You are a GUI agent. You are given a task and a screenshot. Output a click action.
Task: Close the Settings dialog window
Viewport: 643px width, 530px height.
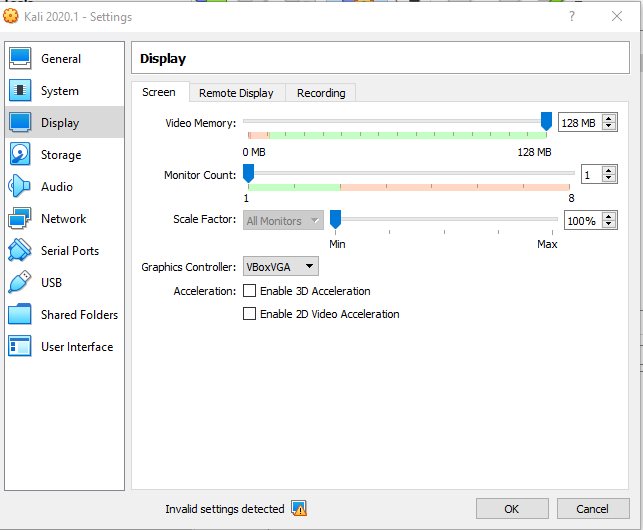(616, 16)
